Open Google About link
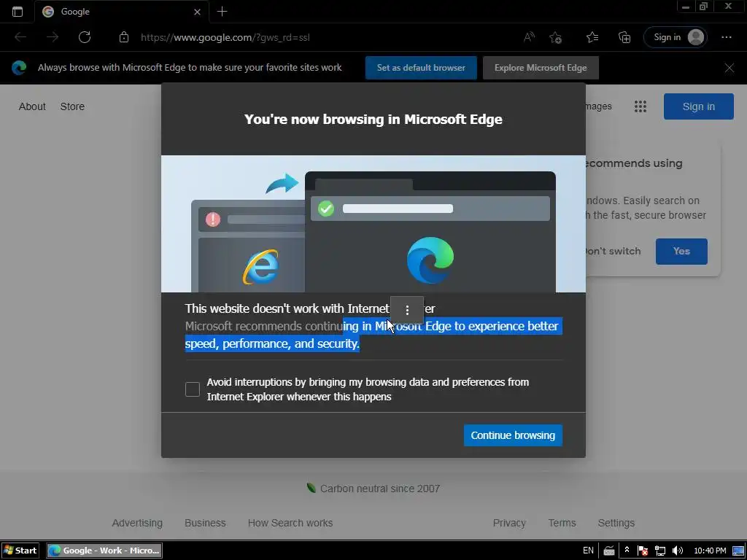 32,106
